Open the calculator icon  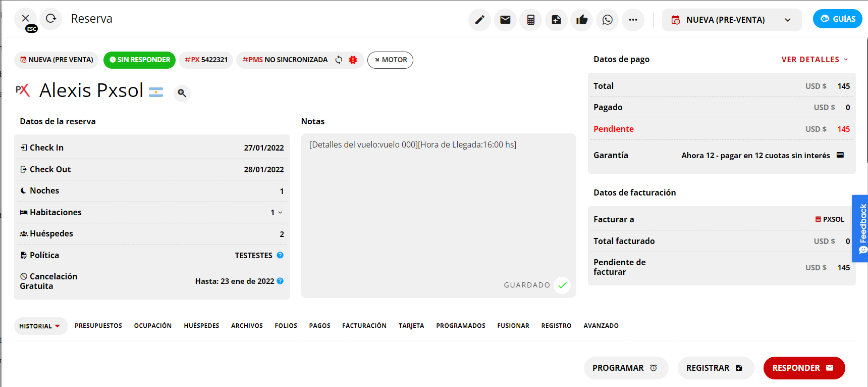click(531, 20)
